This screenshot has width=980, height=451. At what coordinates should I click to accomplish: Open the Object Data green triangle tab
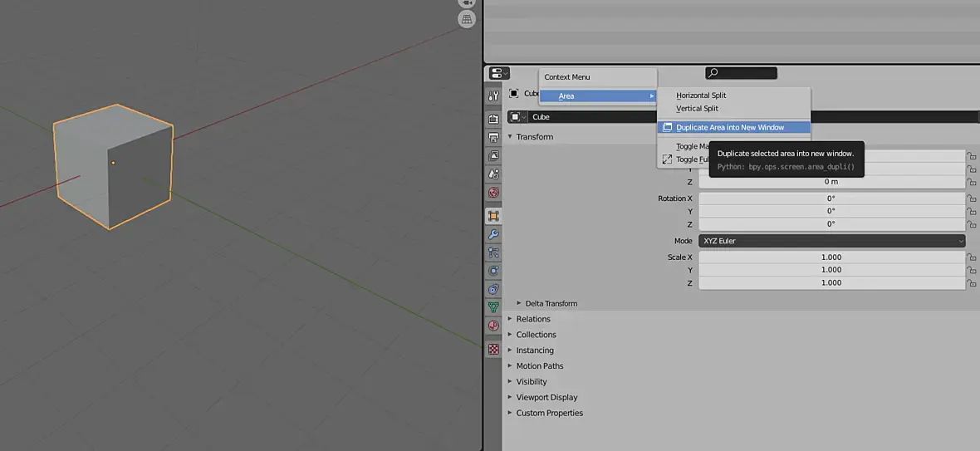click(x=493, y=307)
